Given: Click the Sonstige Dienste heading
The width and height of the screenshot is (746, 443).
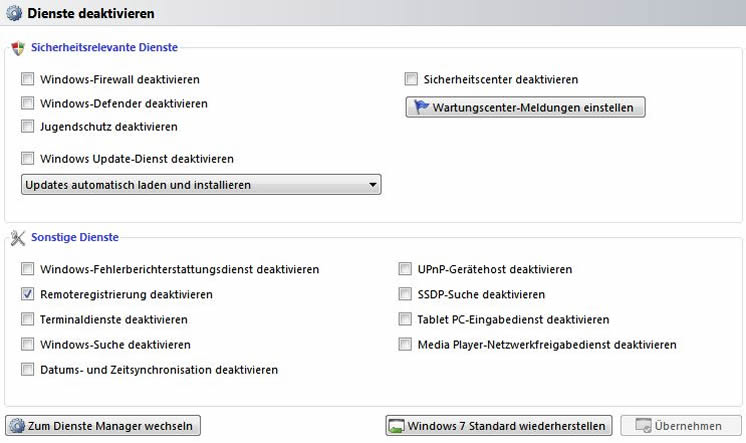Looking at the screenshot, I should [x=75, y=237].
